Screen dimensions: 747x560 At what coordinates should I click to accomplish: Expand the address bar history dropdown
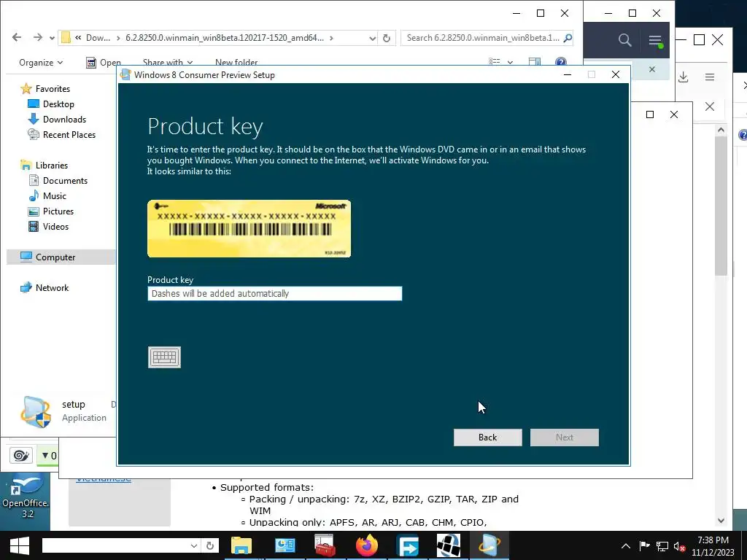(x=373, y=38)
